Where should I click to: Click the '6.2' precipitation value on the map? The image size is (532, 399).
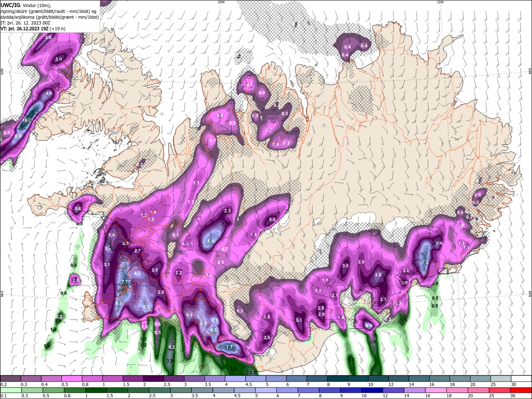pyautogui.click(x=118, y=303)
